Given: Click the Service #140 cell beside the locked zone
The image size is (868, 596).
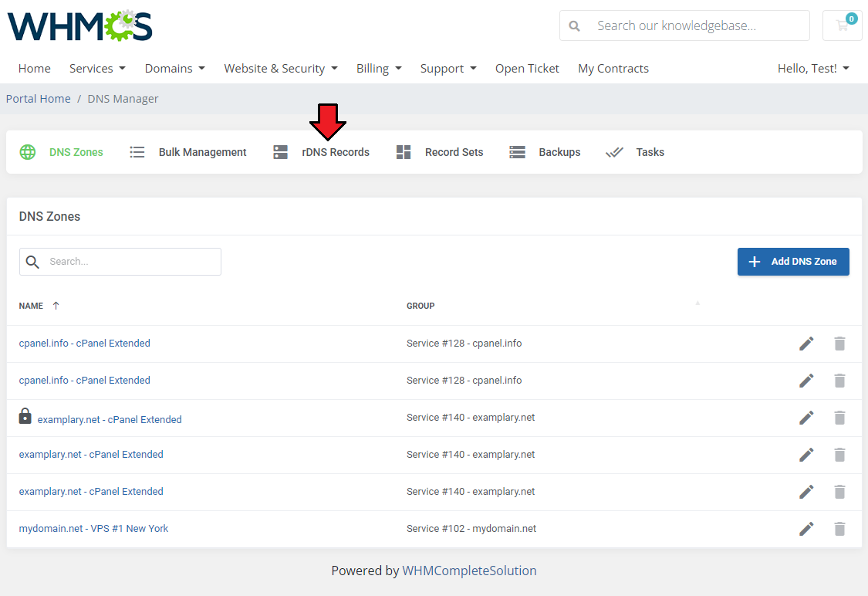Looking at the screenshot, I should point(471,418).
